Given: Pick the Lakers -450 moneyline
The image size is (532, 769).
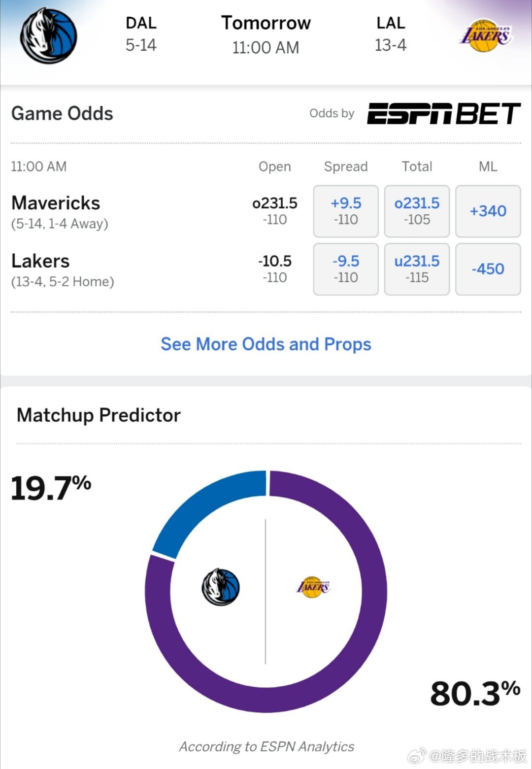Looking at the screenshot, I should tap(488, 269).
